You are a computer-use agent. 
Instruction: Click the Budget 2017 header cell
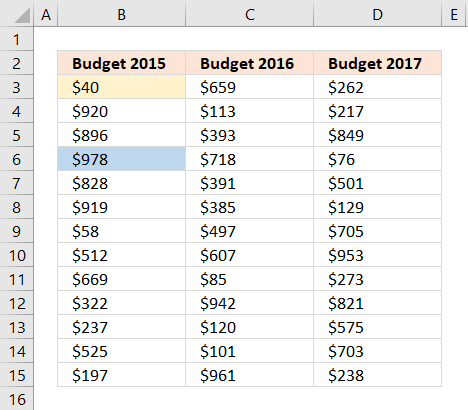377,63
